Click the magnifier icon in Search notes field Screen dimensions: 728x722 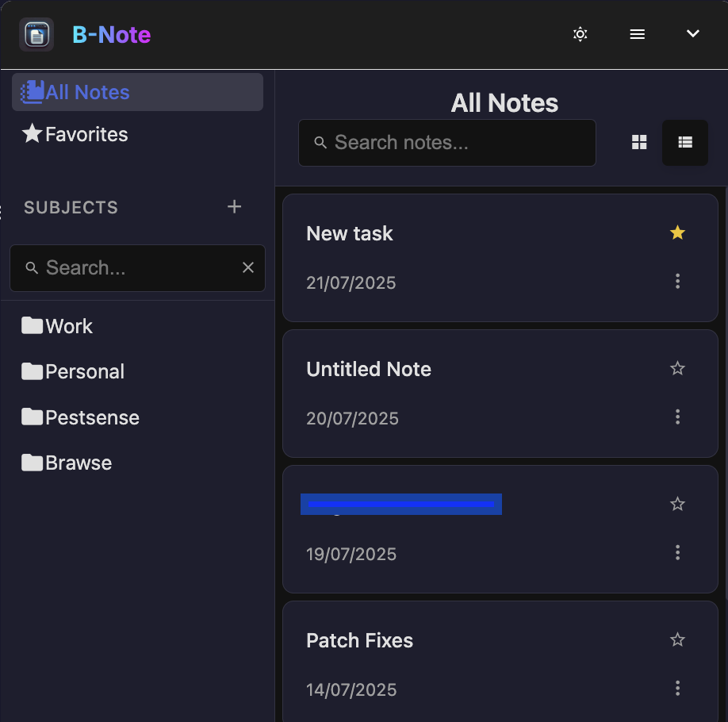320,142
